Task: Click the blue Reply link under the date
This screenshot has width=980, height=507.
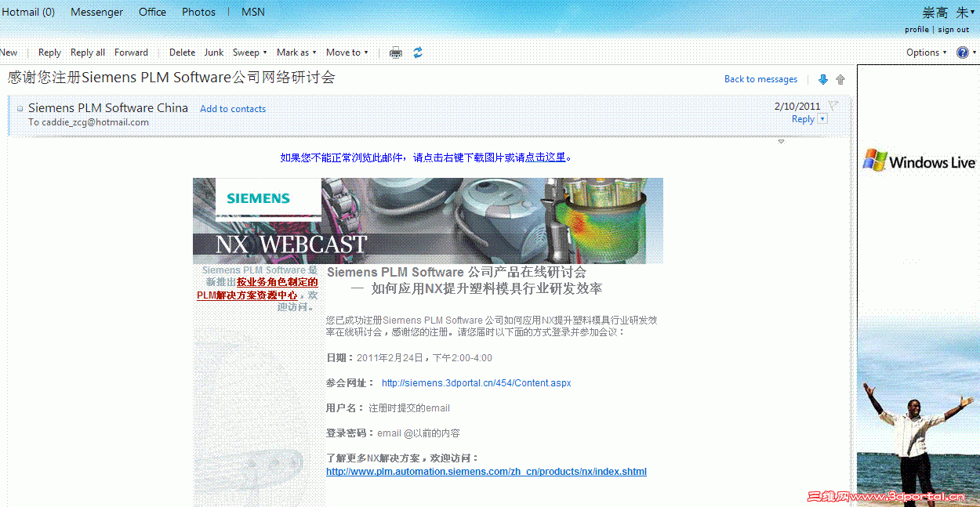Action: pyautogui.click(x=803, y=119)
